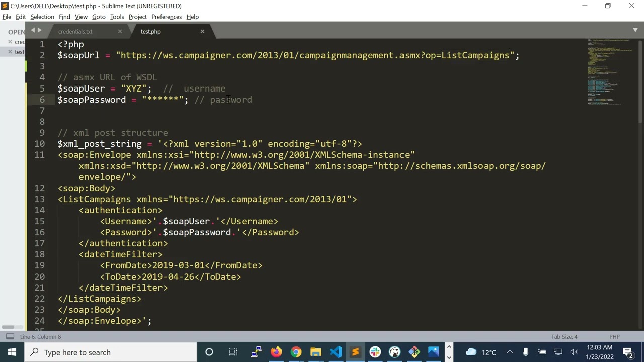Image resolution: width=644 pixels, height=362 pixels.
Task: Click the FromDate 2019-03-01 value
Action: 179,265
